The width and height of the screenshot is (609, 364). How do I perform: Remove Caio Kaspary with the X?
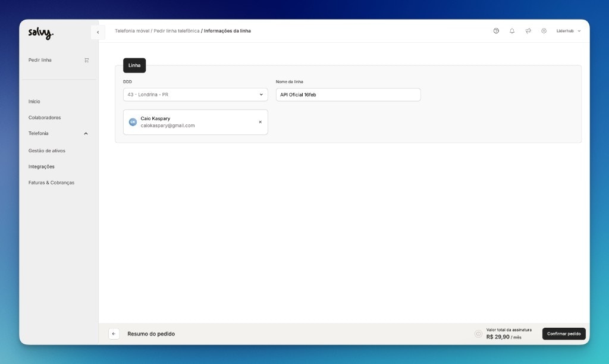click(x=260, y=122)
